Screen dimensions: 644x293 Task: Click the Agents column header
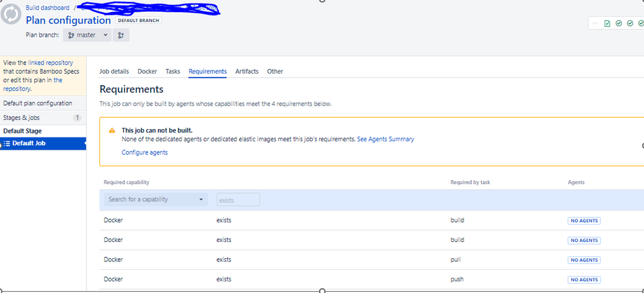[x=576, y=183]
